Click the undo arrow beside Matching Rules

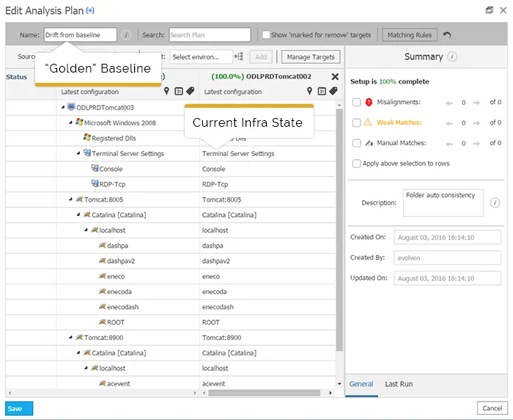click(447, 35)
